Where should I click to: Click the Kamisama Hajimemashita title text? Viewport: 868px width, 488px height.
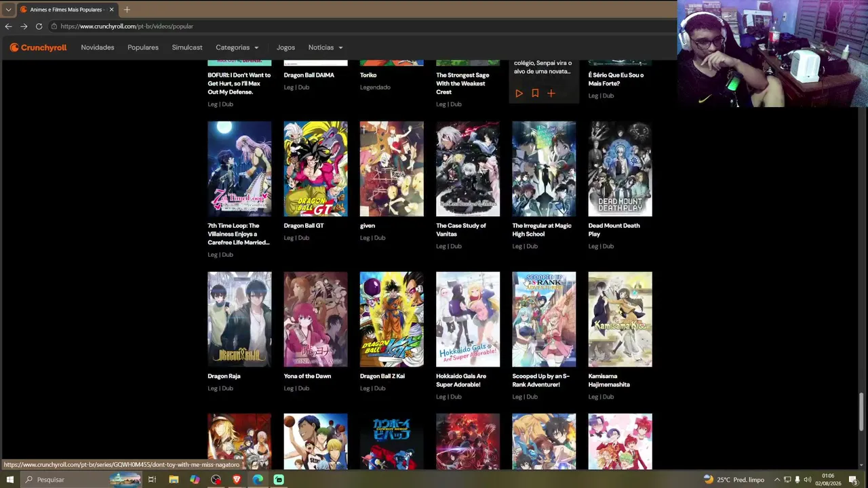[x=609, y=380]
